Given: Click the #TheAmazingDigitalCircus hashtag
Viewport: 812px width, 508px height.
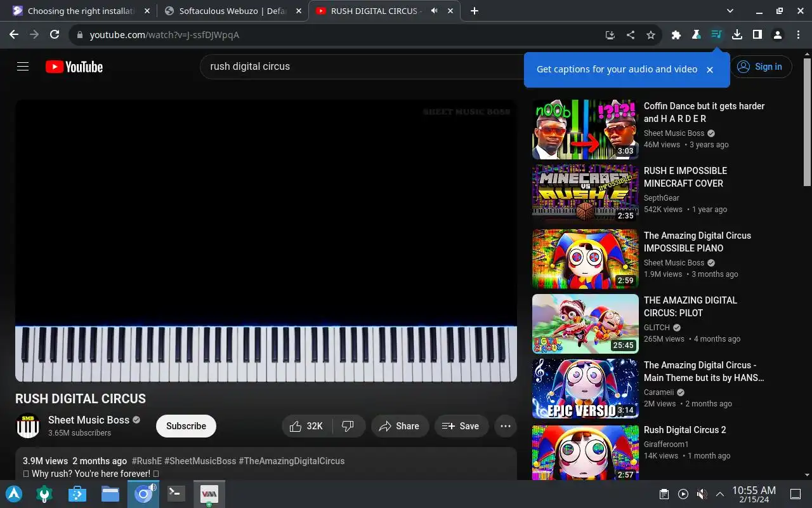Looking at the screenshot, I should [292, 461].
